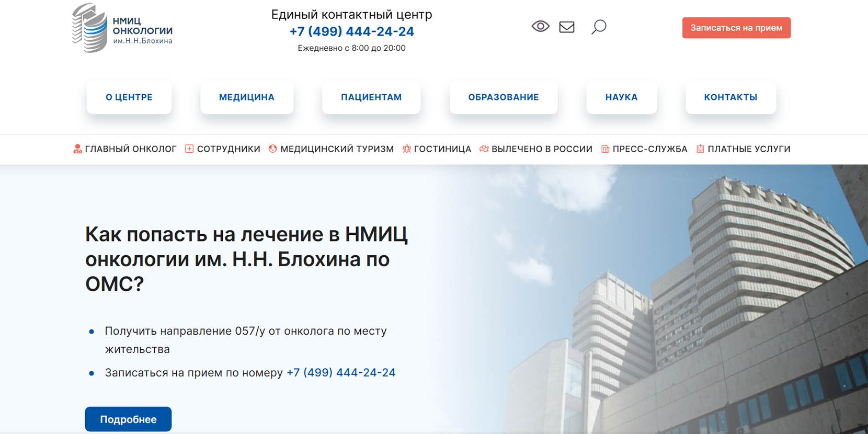Toggle the visually impaired eye icon
868x434 pixels.
pos(540,26)
